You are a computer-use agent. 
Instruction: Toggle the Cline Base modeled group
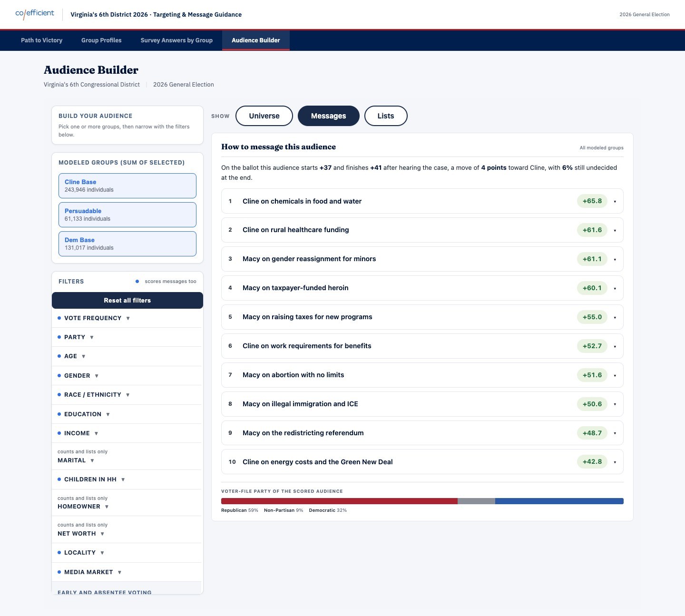point(127,186)
